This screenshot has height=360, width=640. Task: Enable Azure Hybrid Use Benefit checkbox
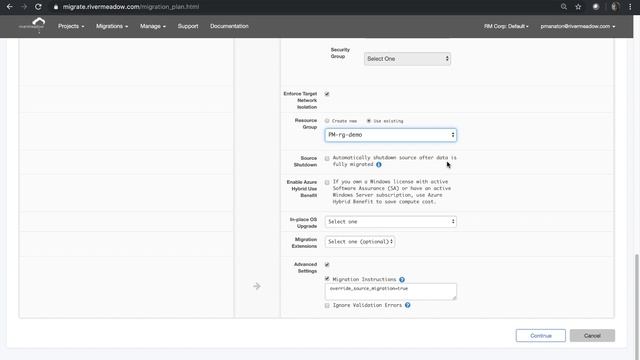tap(327, 182)
